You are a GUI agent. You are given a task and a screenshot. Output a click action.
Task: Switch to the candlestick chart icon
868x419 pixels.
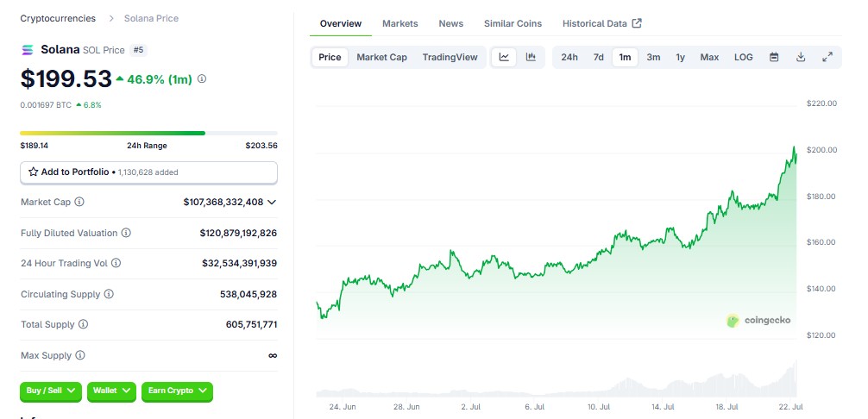pos(531,57)
